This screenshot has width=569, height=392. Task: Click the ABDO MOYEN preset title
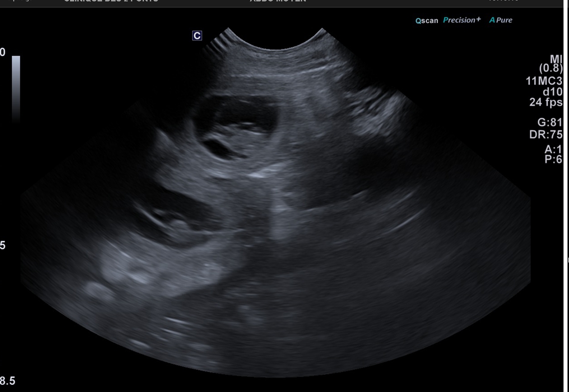[278, 1]
